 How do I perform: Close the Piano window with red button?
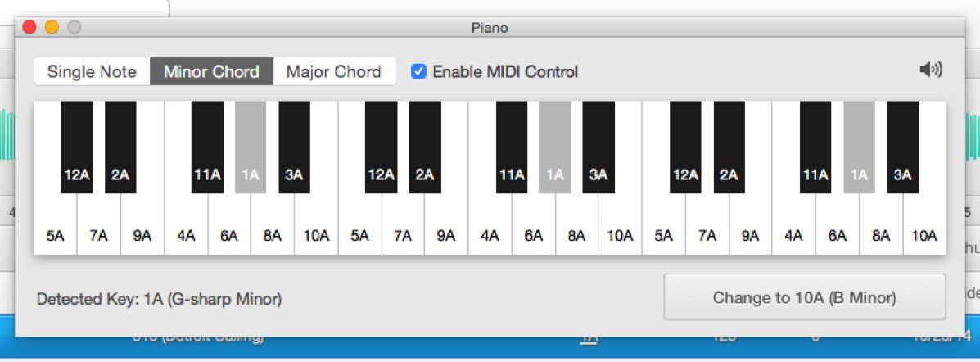(x=30, y=27)
